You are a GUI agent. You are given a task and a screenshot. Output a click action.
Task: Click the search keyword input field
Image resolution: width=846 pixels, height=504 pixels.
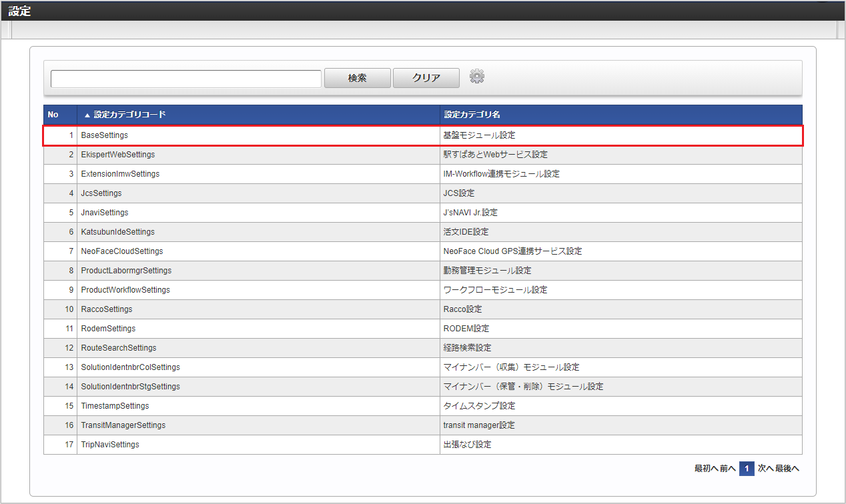[186, 79]
